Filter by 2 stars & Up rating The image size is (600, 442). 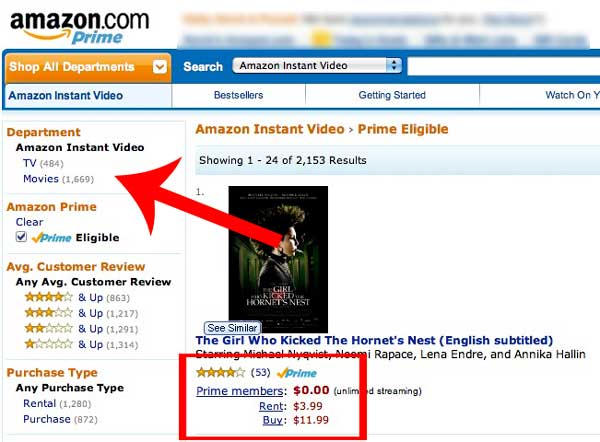[81, 329]
